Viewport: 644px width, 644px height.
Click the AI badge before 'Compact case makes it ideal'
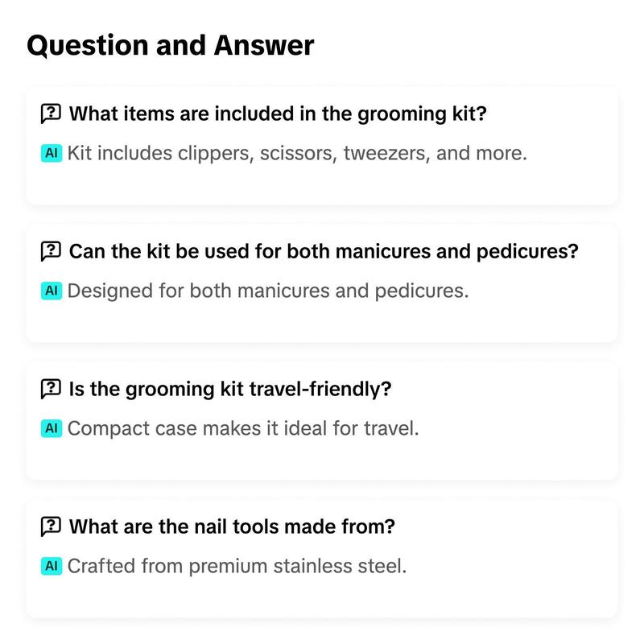(52, 428)
